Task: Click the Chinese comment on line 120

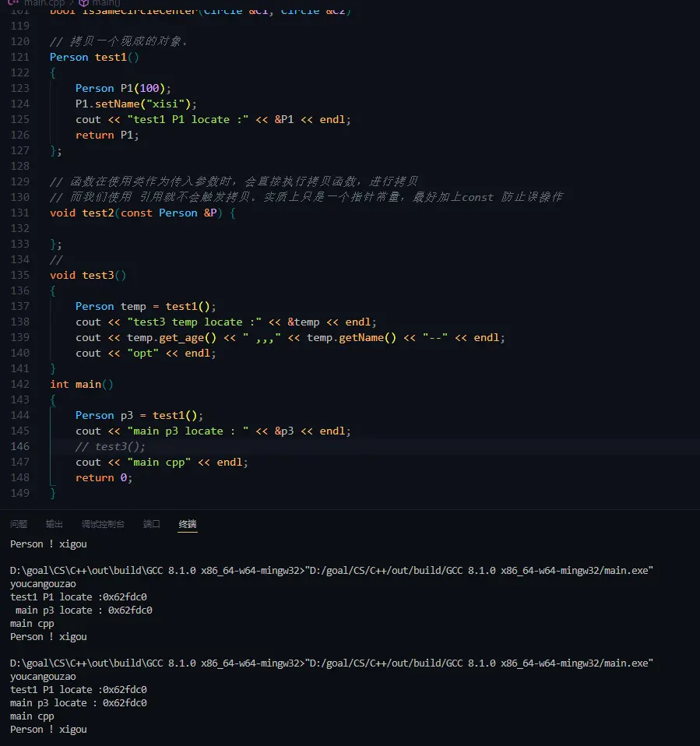Action: [x=118, y=41]
